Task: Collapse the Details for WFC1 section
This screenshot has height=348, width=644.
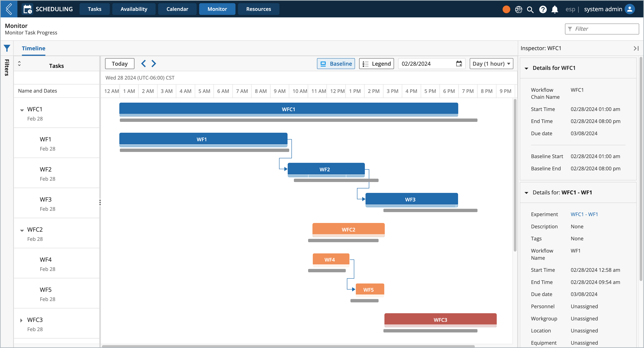Action: [526, 68]
